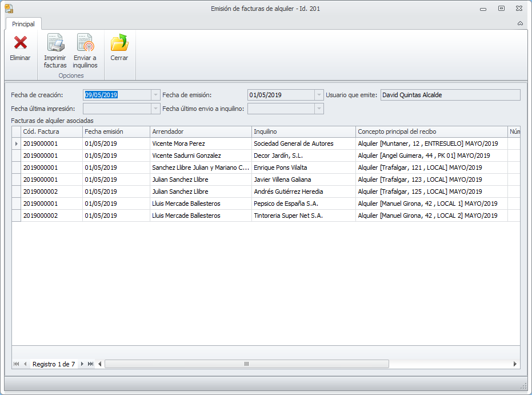Click the Cerrar folder icon
Screen dimensions: 532x395
pos(119,43)
